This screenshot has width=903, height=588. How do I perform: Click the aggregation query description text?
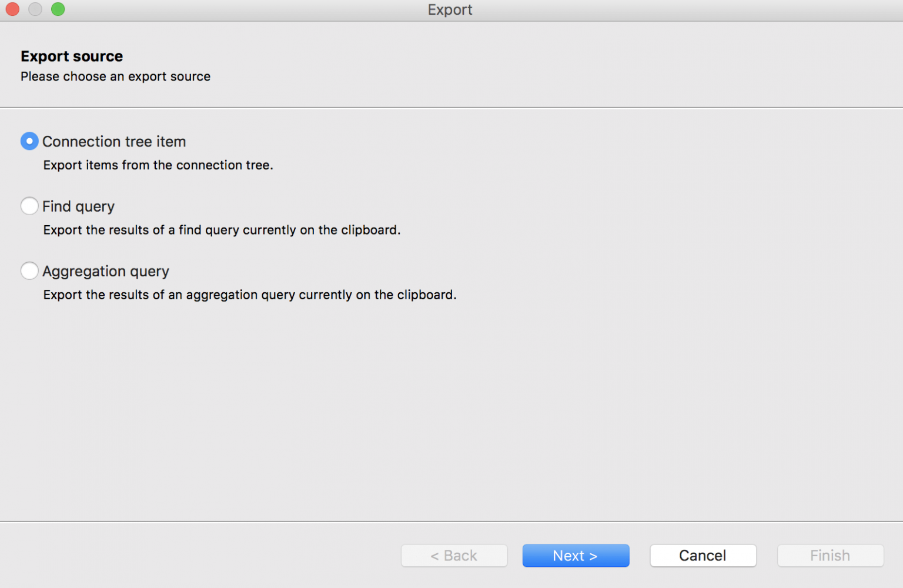coord(249,295)
